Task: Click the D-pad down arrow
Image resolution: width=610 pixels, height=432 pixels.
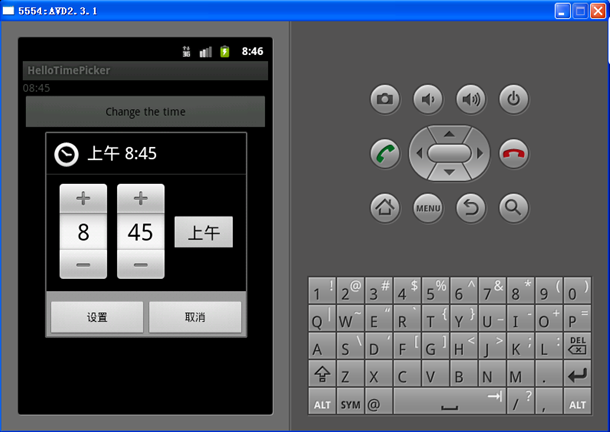Action: tap(449, 172)
